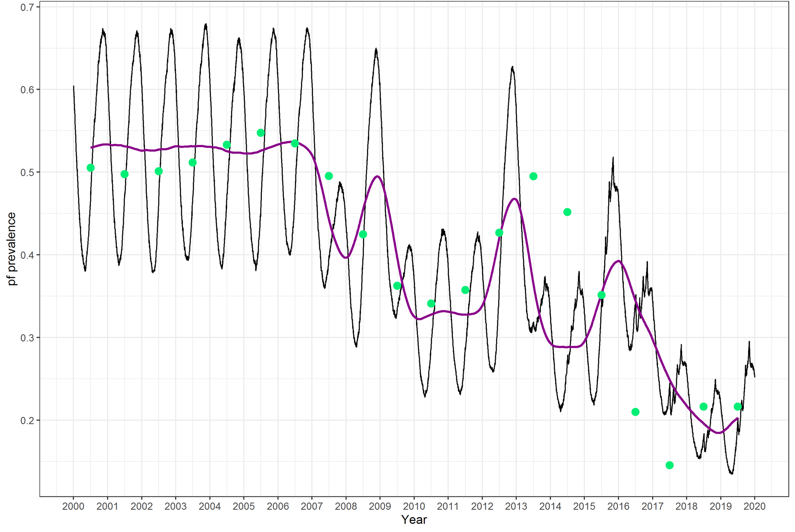This screenshot has height=532, width=795.
Task: Click the black line's start point at 2000
Action: (74, 86)
